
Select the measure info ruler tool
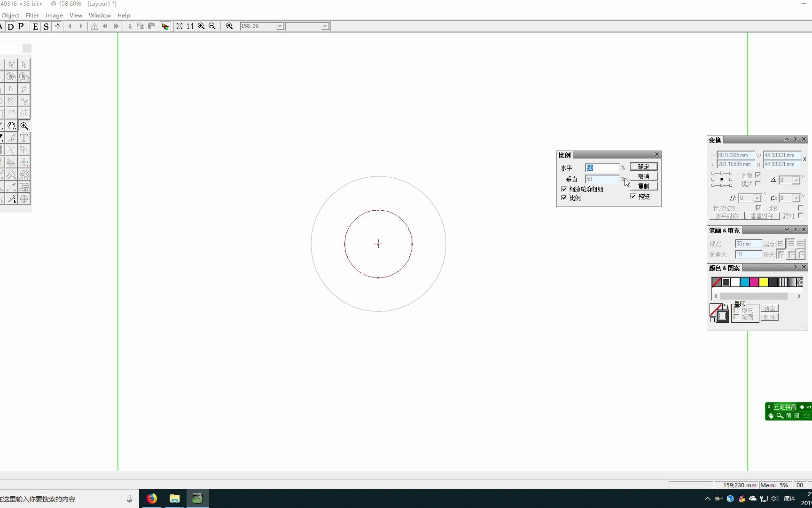coord(12,199)
